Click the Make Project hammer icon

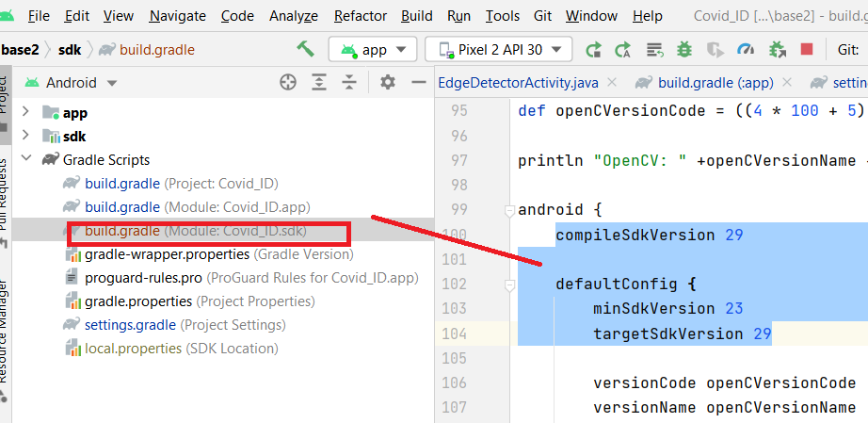(x=305, y=50)
